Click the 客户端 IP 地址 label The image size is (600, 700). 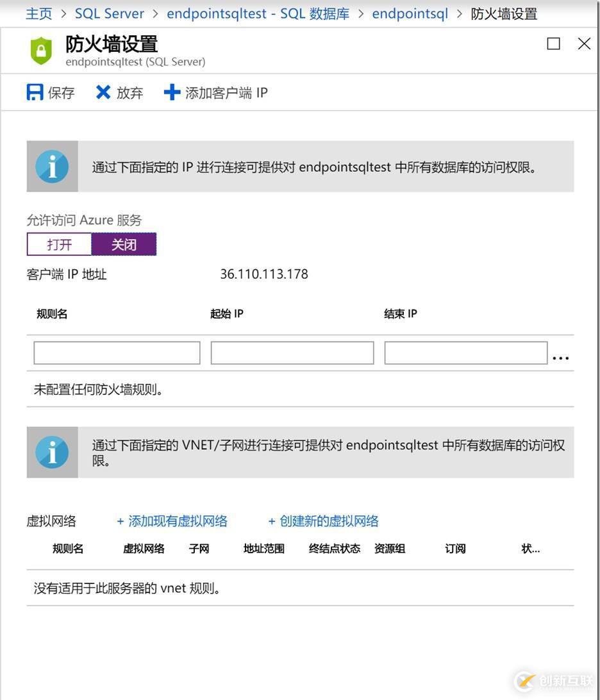coord(67,274)
